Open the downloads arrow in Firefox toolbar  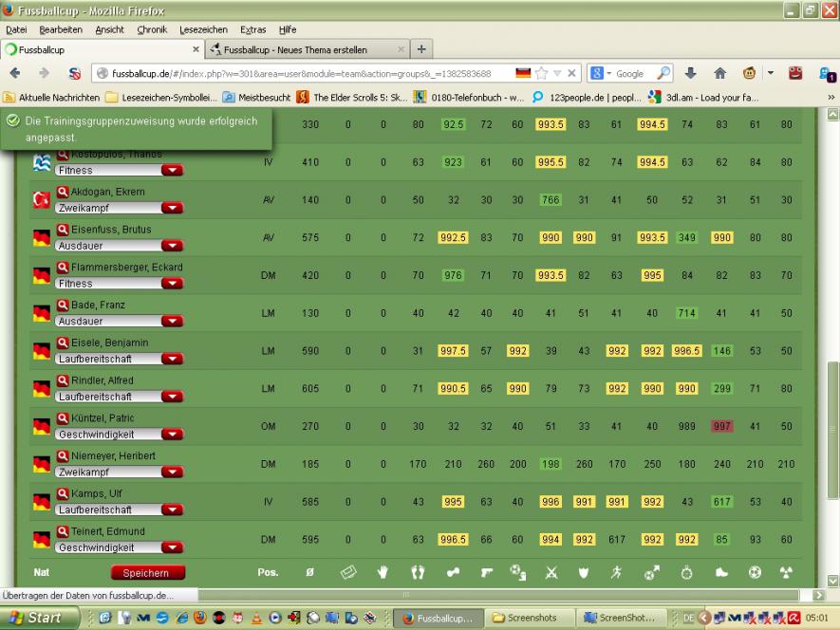click(691, 73)
